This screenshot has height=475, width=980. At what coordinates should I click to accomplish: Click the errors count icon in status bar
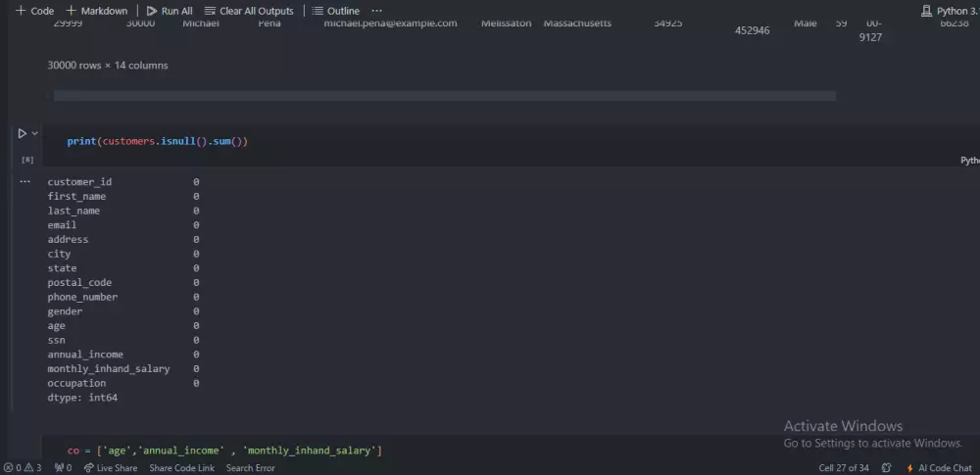pyautogui.click(x=12, y=467)
